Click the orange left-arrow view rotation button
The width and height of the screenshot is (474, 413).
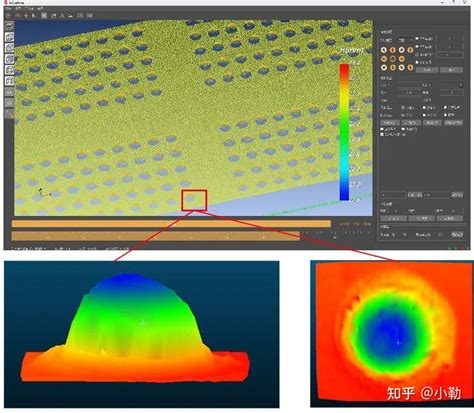pos(384,59)
